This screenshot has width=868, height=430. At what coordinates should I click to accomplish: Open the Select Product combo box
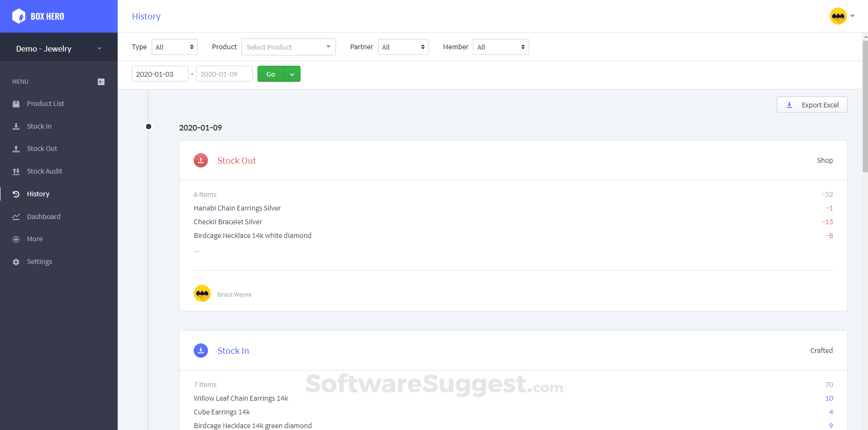(x=289, y=47)
